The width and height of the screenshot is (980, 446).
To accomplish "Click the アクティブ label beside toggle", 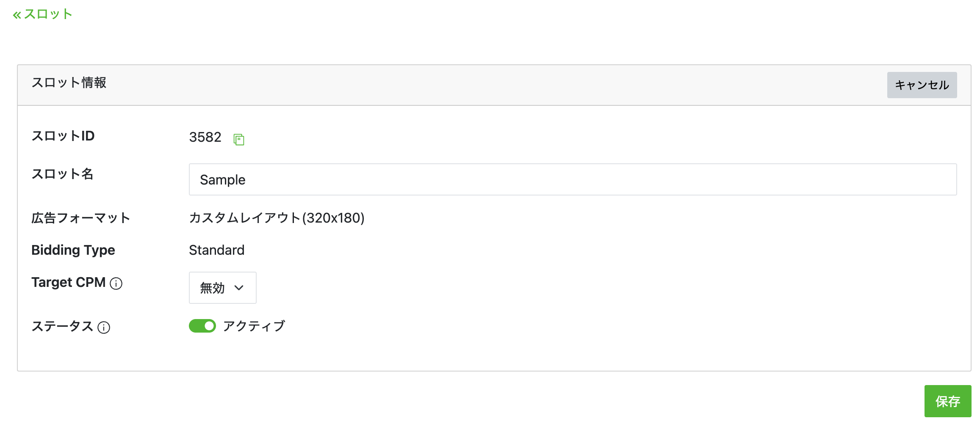I will (254, 326).
